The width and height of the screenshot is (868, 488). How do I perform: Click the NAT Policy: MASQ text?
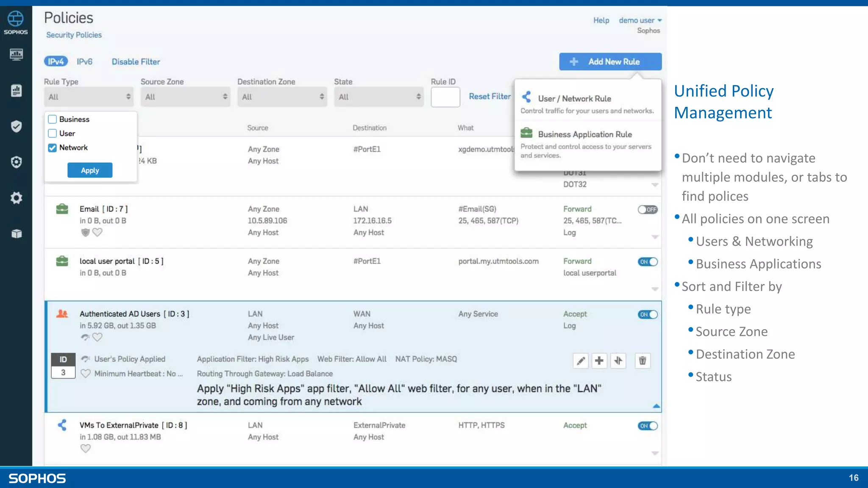click(426, 359)
